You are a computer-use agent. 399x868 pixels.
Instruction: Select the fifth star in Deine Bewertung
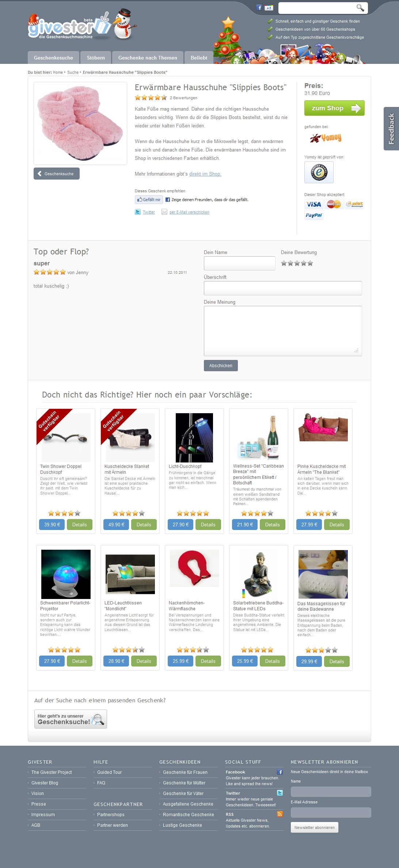pos(310,263)
